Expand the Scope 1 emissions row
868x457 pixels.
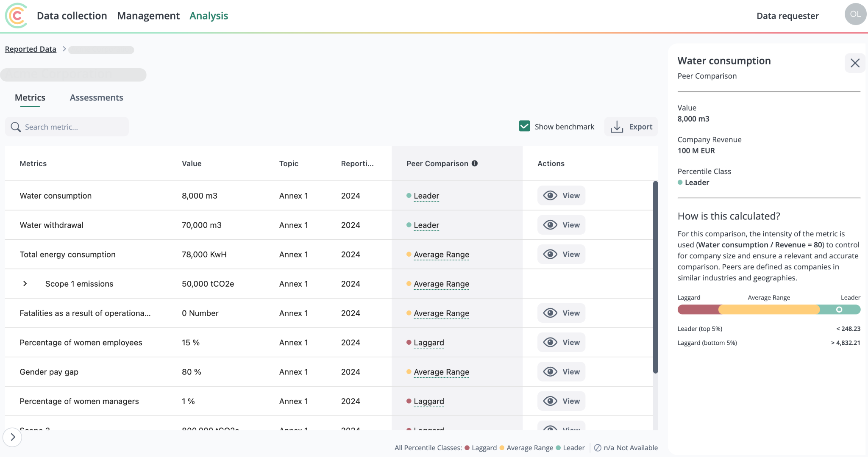(25, 284)
